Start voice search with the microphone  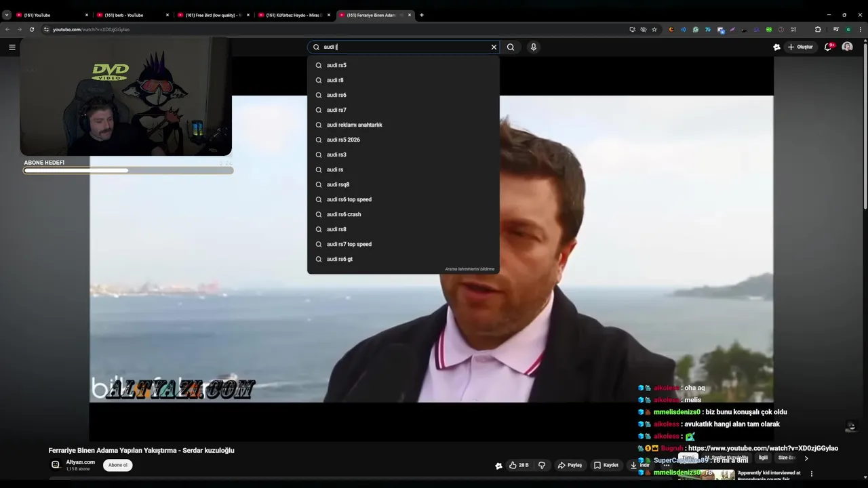coord(534,47)
